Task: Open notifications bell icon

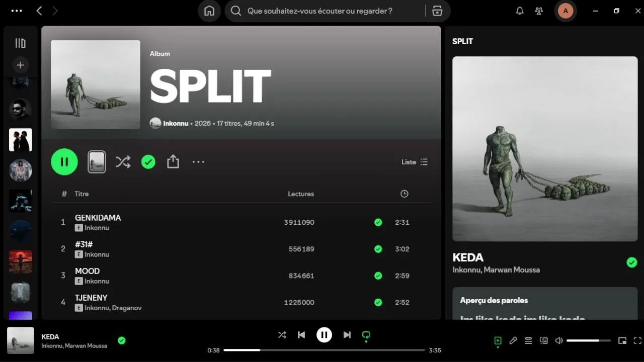Action: coord(520,11)
